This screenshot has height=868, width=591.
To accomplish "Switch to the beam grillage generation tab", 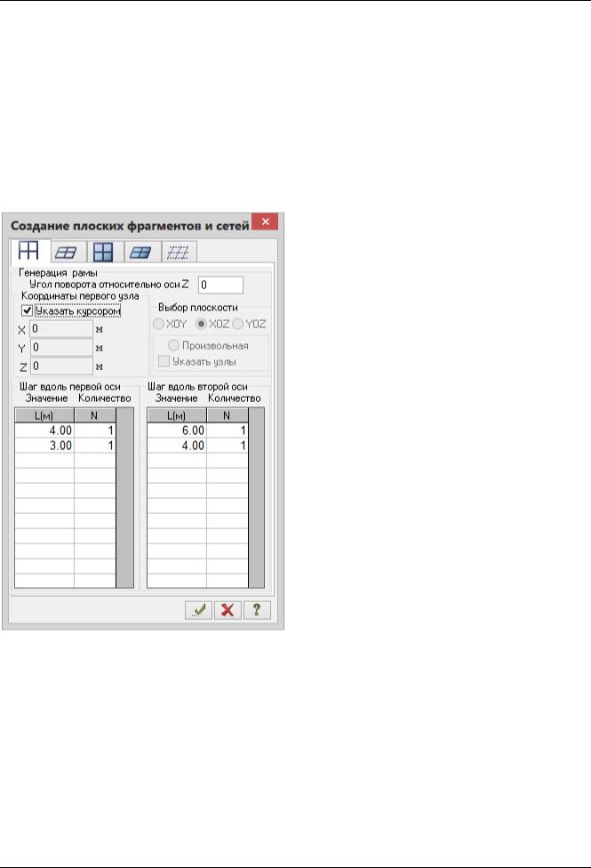I will pyautogui.click(x=67, y=253).
